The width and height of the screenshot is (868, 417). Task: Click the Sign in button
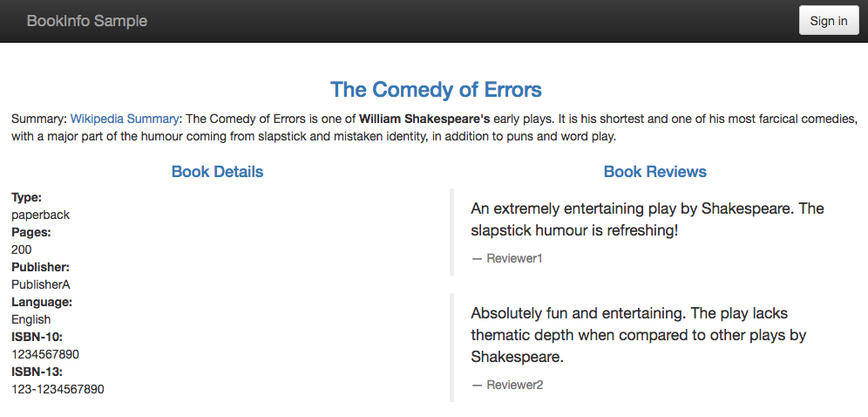829,21
